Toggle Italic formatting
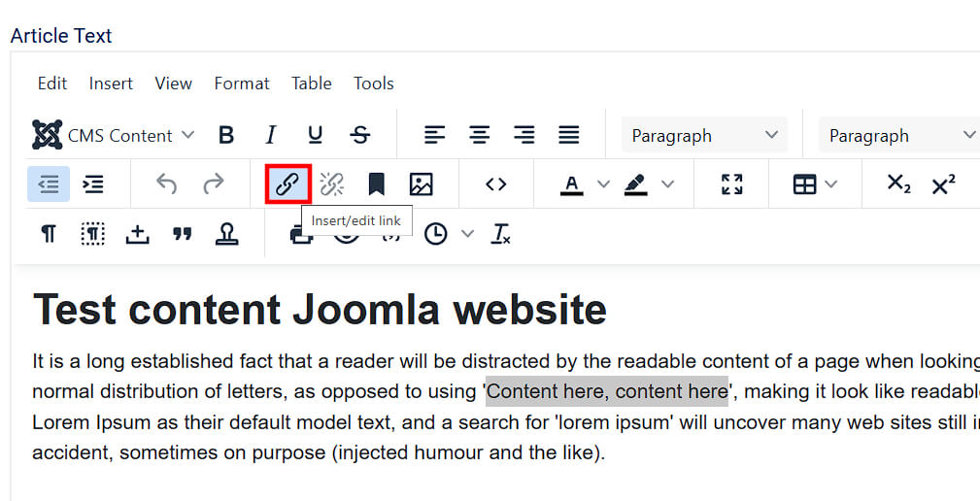 [271, 136]
